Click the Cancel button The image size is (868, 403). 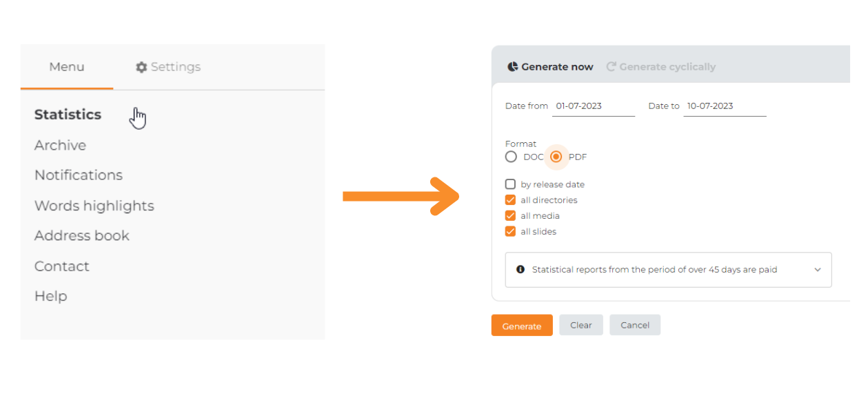click(635, 325)
